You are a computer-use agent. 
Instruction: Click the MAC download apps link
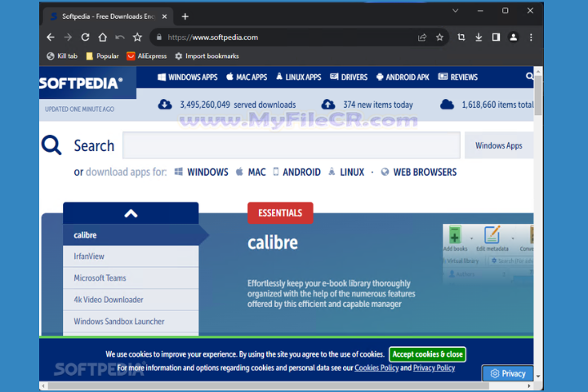[x=251, y=172]
